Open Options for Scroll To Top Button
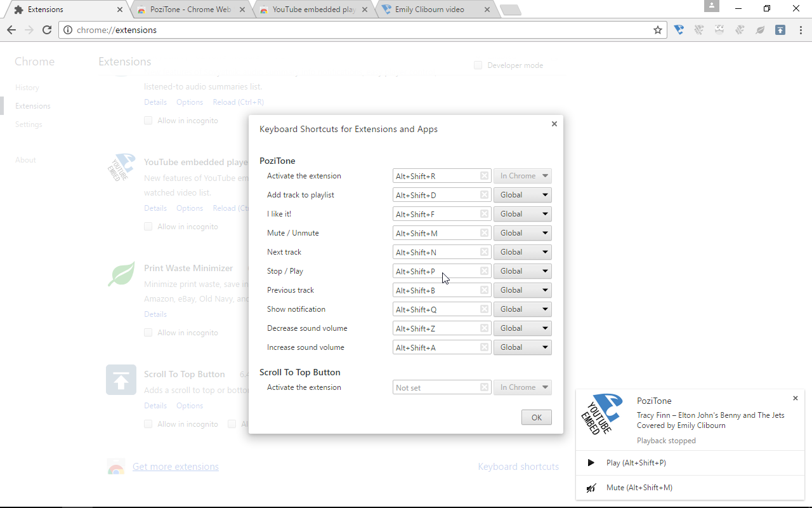Viewport: 812px width, 508px height. 190,406
